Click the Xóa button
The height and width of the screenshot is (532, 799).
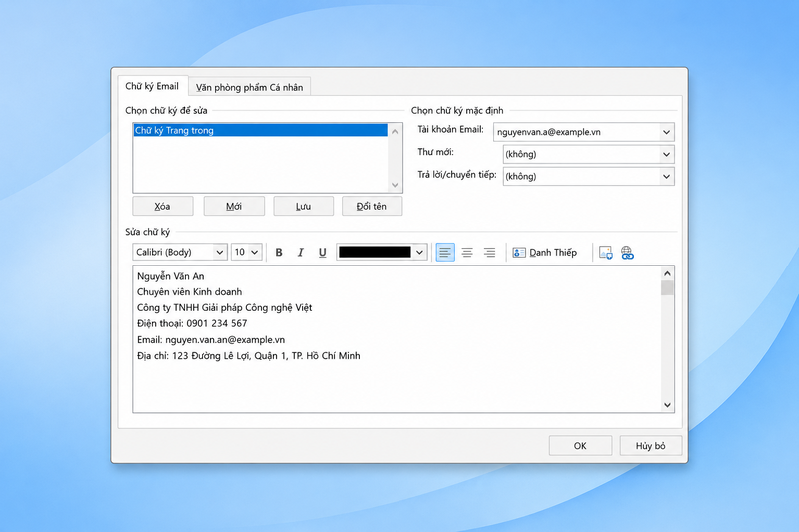click(x=163, y=207)
